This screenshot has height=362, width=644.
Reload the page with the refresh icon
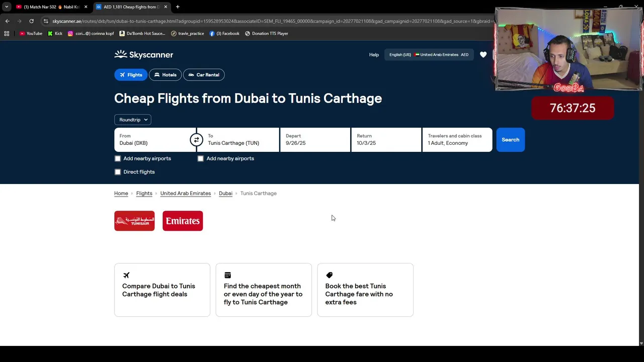click(x=31, y=21)
